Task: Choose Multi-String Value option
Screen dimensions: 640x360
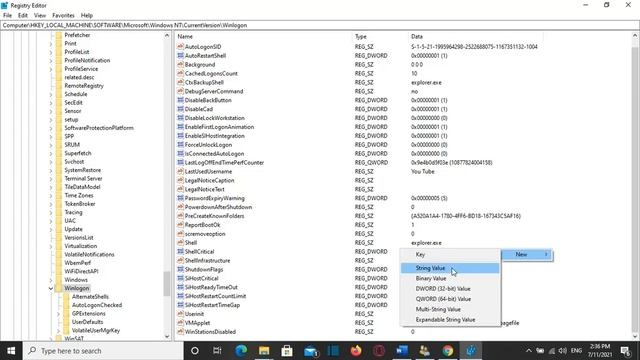Action: pyautogui.click(x=450, y=309)
